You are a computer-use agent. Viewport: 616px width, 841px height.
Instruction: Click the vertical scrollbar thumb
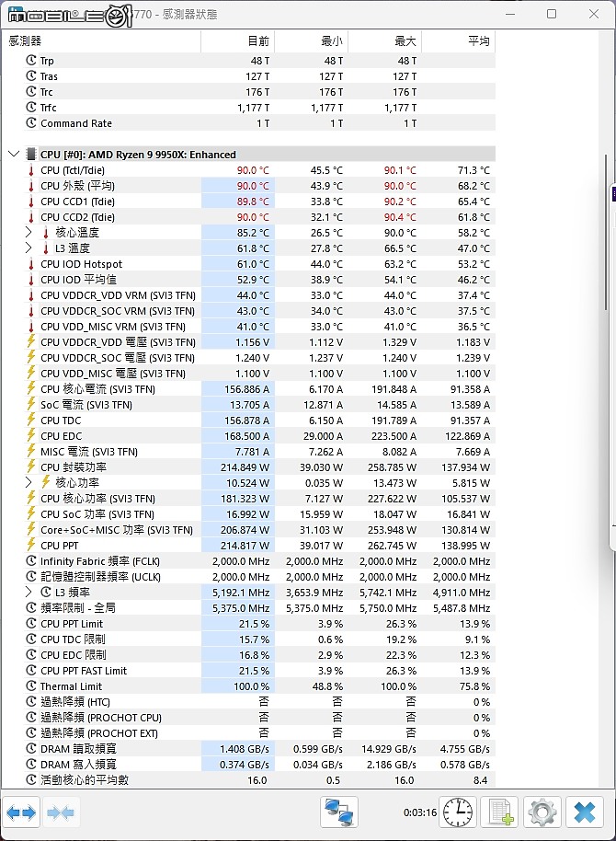(607, 232)
